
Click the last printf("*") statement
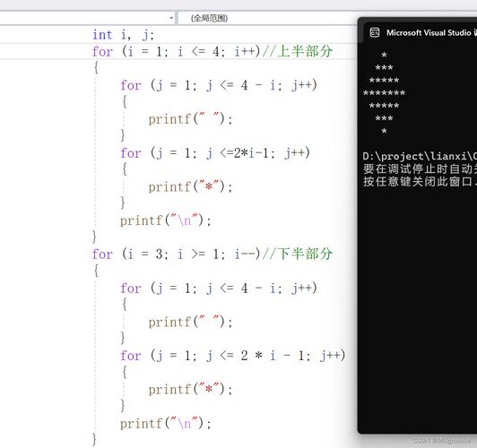point(190,390)
